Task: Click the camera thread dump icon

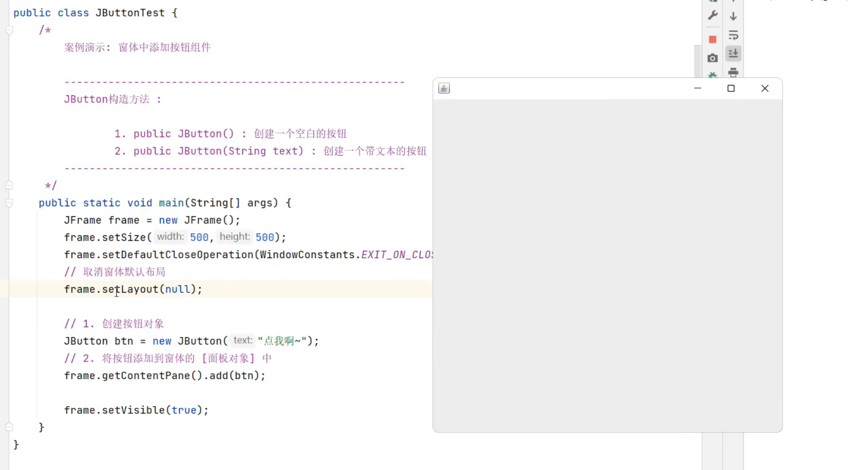Action: 712,58
